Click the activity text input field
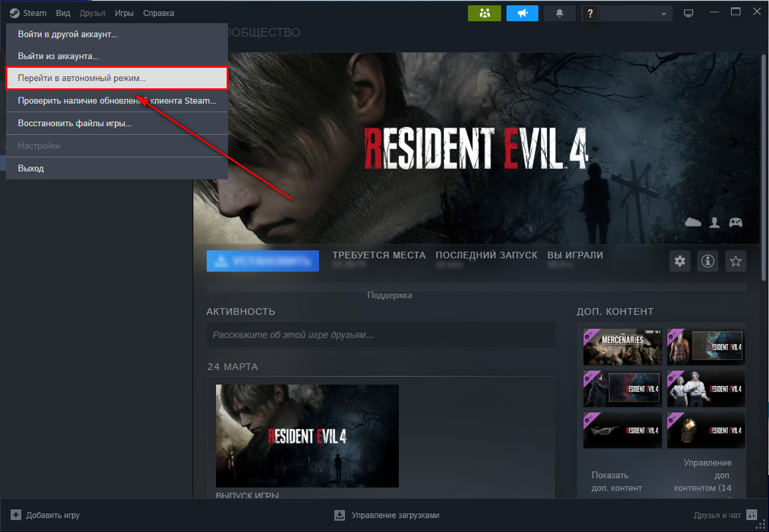Screen dimensions: 769x532 (x=381, y=335)
